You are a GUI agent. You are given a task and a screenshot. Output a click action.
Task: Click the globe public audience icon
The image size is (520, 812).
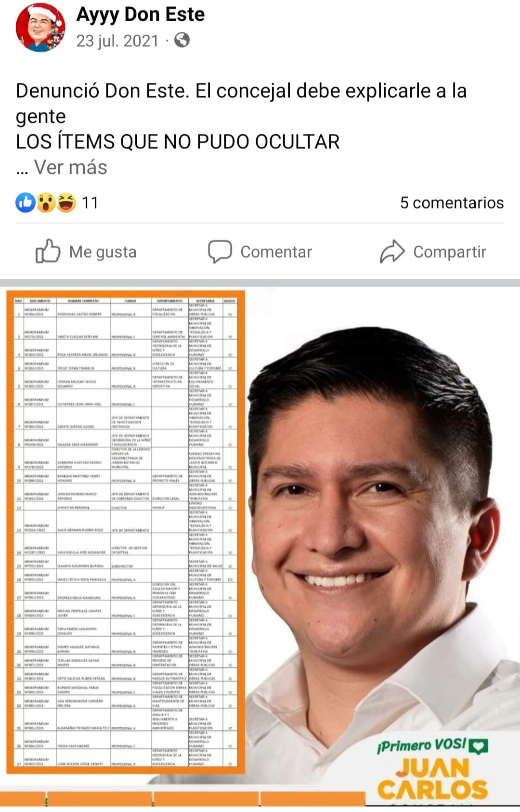tap(182, 40)
